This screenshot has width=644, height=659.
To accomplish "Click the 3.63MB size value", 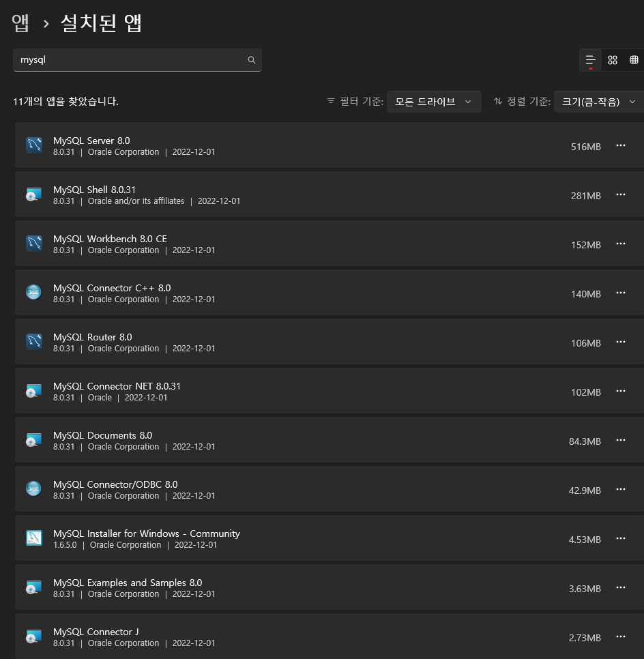I will pyautogui.click(x=585, y=589).
